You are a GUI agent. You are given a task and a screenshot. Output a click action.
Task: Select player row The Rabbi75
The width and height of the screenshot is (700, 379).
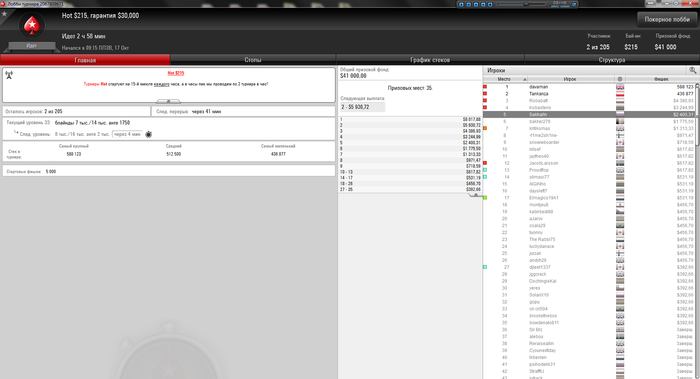coord(589,239)
